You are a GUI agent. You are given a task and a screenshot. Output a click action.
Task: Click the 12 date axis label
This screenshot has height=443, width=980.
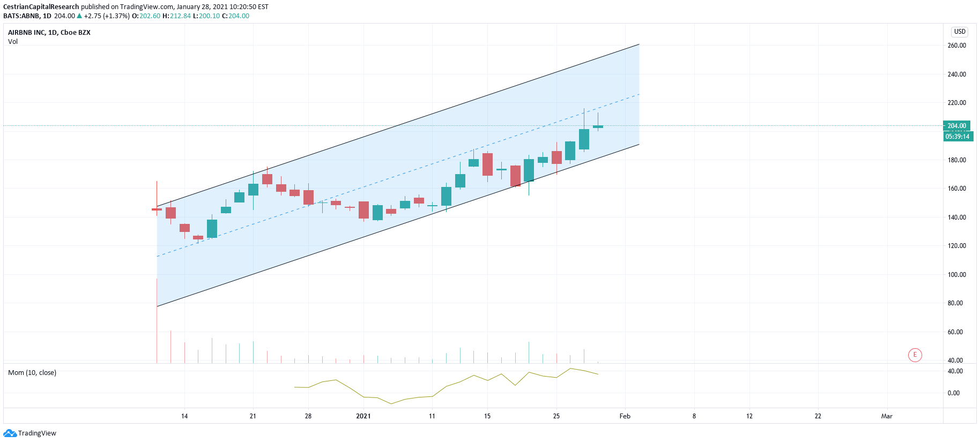[749, 416]
